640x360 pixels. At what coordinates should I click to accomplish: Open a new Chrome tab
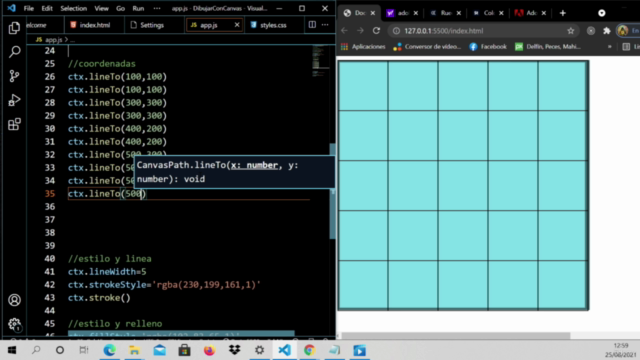click(563, 13)
